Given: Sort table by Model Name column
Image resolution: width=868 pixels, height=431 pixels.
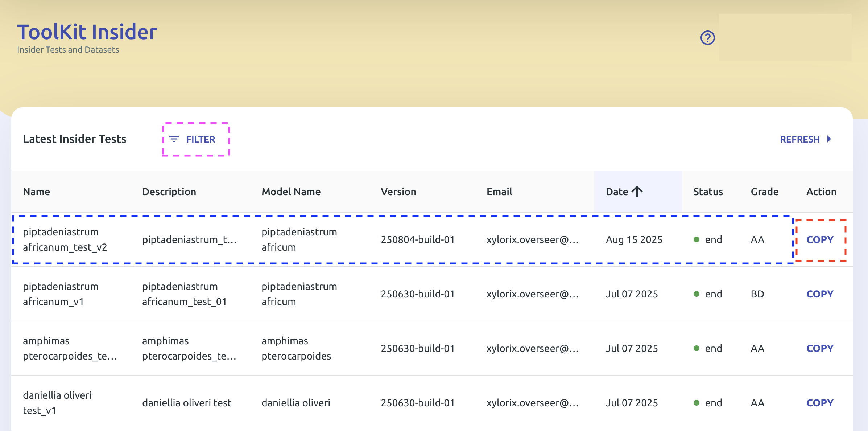Looking at the screenshot, I should point(291,192).
